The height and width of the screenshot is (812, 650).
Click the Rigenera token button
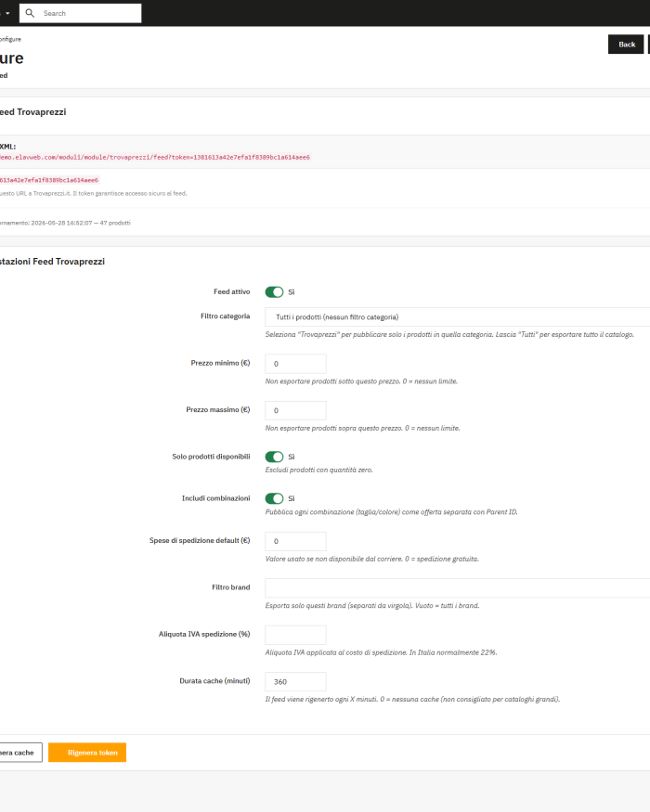(x=87, y=753)
